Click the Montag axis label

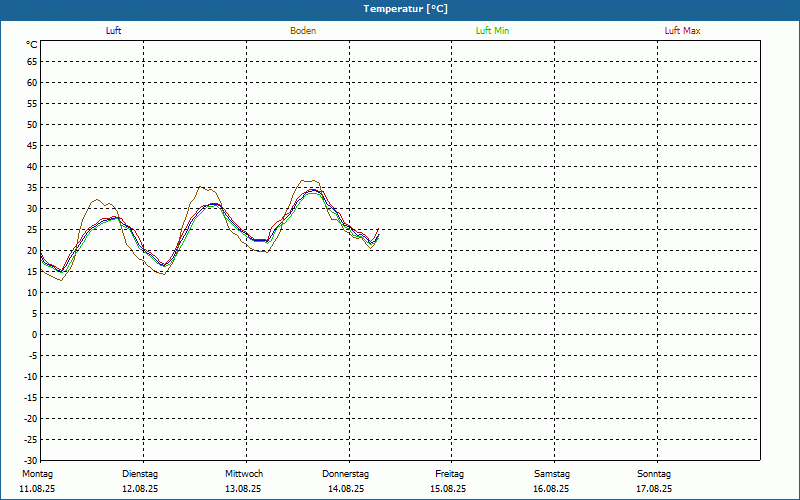click(37, 474)
